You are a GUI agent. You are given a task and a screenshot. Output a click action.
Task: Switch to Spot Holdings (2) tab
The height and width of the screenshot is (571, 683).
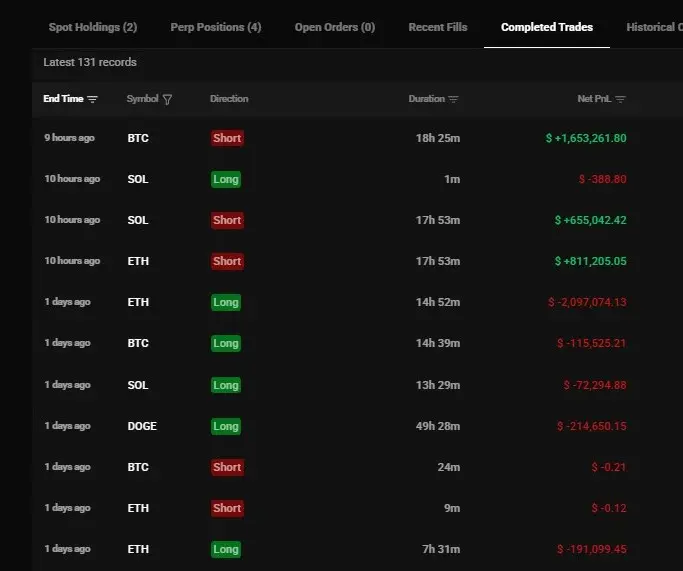[93, 27]
